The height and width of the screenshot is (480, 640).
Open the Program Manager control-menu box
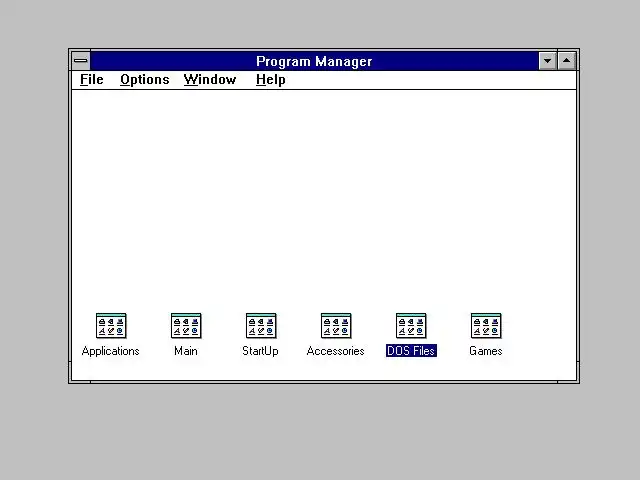[81, 61]
